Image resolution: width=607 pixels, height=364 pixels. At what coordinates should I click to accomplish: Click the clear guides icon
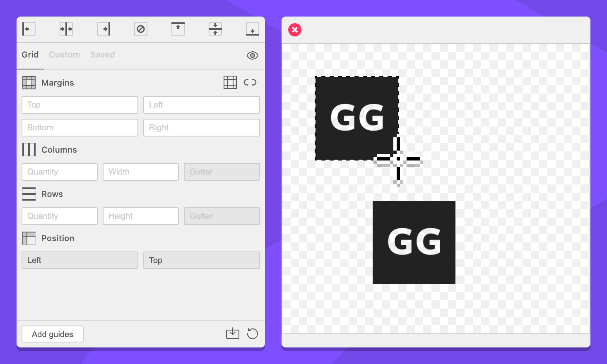tap(141, 29)
